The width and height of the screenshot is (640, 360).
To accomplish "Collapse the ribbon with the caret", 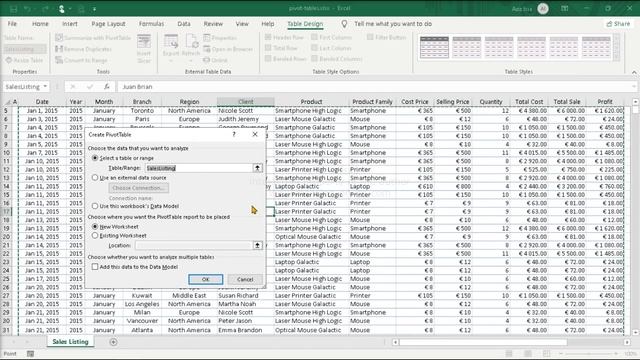I will 634,72.
